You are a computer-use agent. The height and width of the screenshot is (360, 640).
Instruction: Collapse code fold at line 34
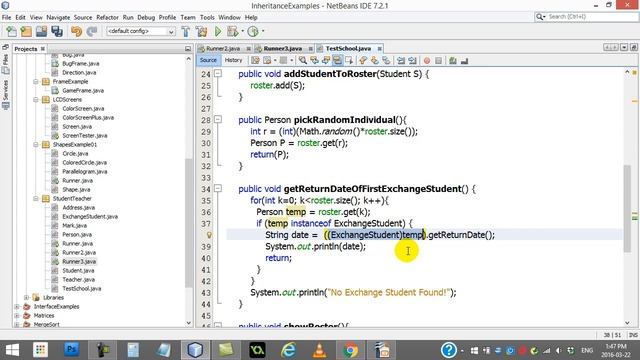[218, 189]
